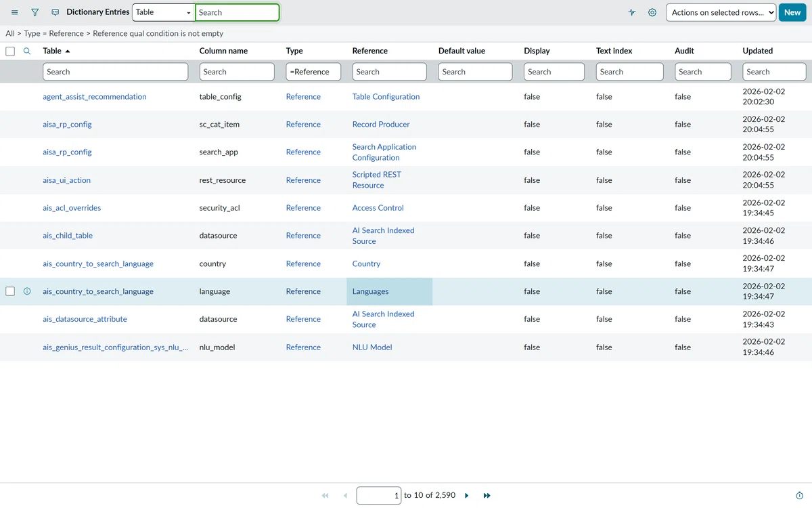812x508 pixels.
Task: Click info icon for language row
Action: point(27,291)
